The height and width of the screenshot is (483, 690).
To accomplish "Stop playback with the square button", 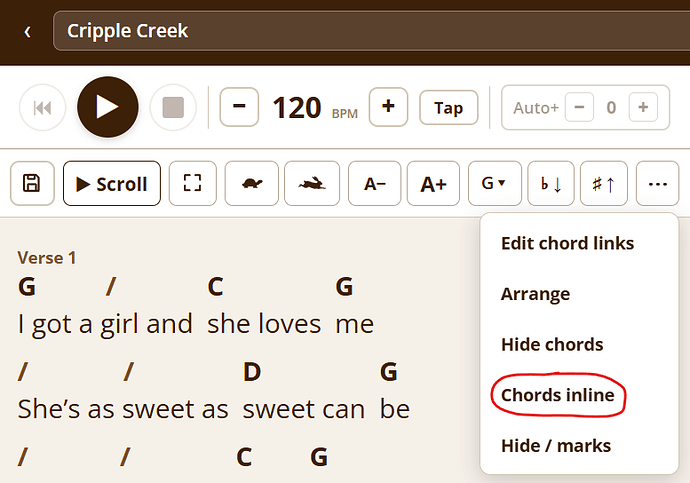I will (x=173, y=107).
